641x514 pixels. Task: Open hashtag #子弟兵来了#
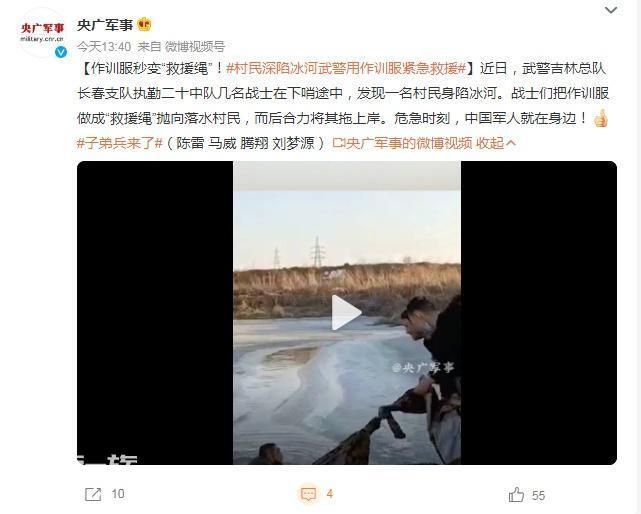pyautogui.click(x=120, y=143)
